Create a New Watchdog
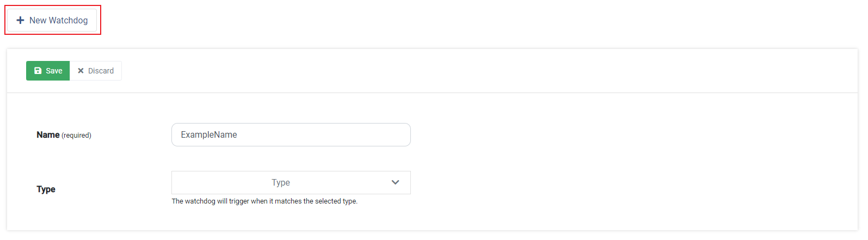The width and height of the screenshot is (868, 240). 52,20
